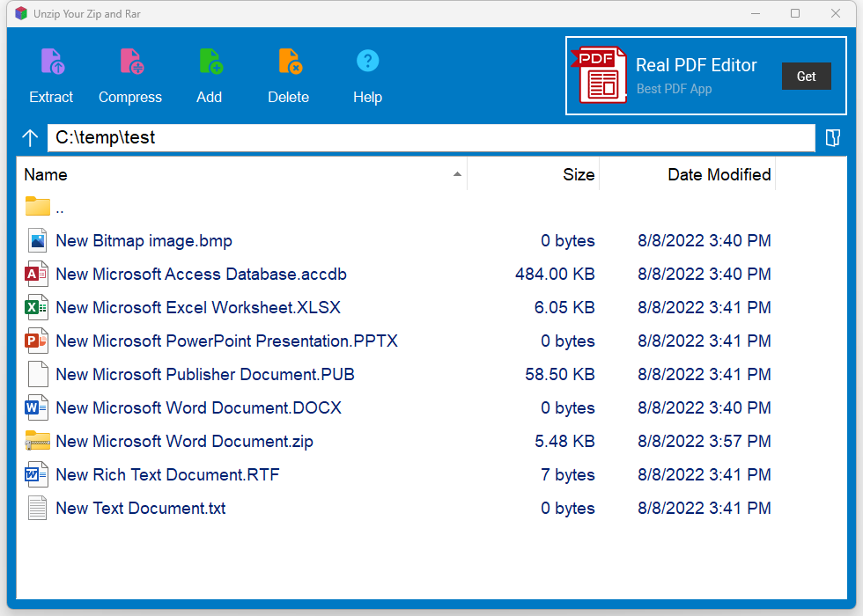Screen dimensions: 863x616
Task: Select the Access Database.accdb file icon
Action: coord(37,275)
